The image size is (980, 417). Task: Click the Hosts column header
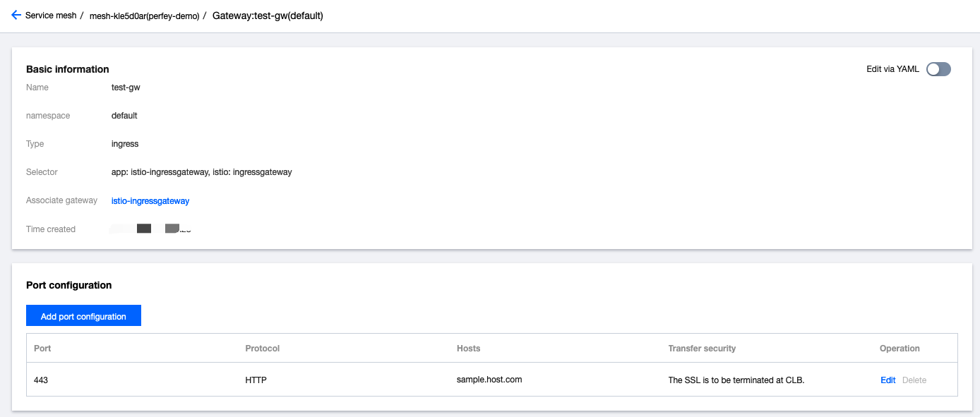[x=468, y=349]
